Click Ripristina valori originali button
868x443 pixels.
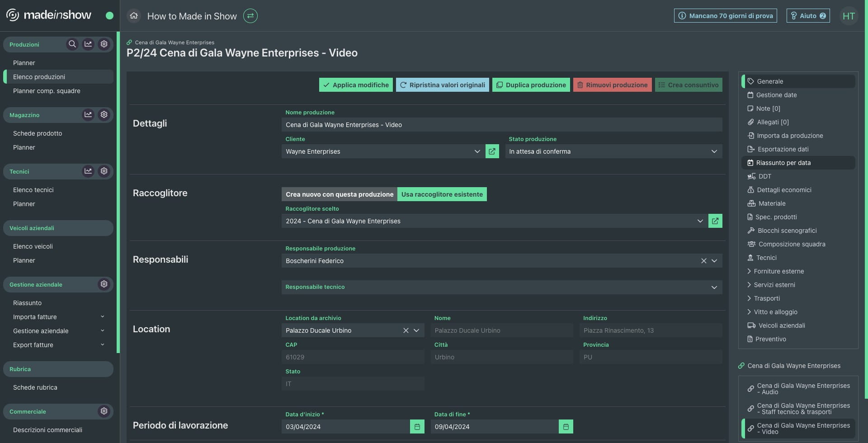pyautogui.click(x=443, y=85)
